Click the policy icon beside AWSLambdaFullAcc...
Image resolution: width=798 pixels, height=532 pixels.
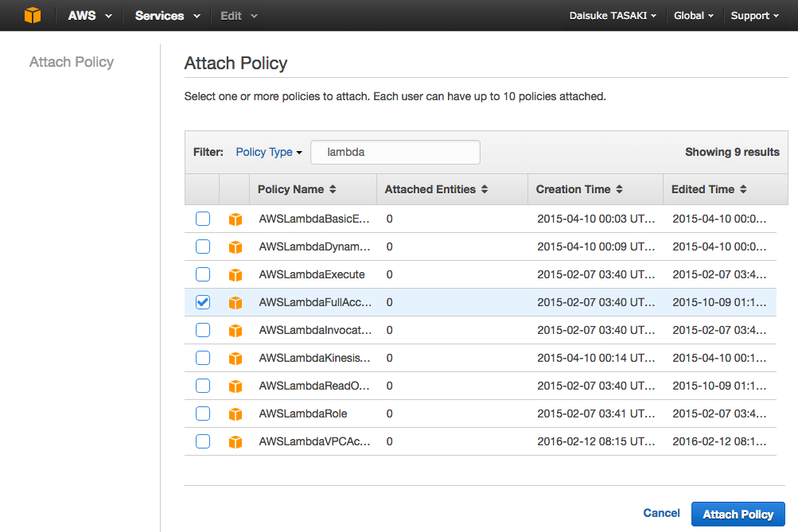pyautogui.click(x=236, y=303)
